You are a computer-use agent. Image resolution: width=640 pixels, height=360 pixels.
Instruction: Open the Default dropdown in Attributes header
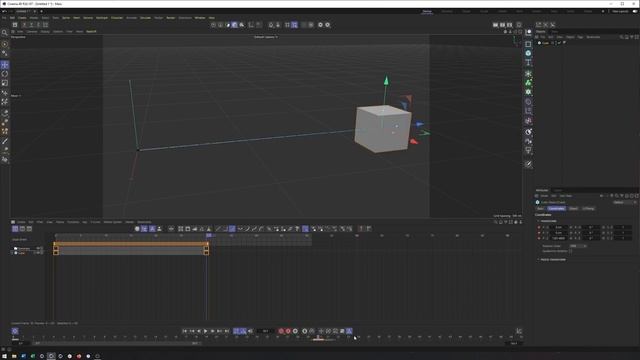tap(624, 202)
